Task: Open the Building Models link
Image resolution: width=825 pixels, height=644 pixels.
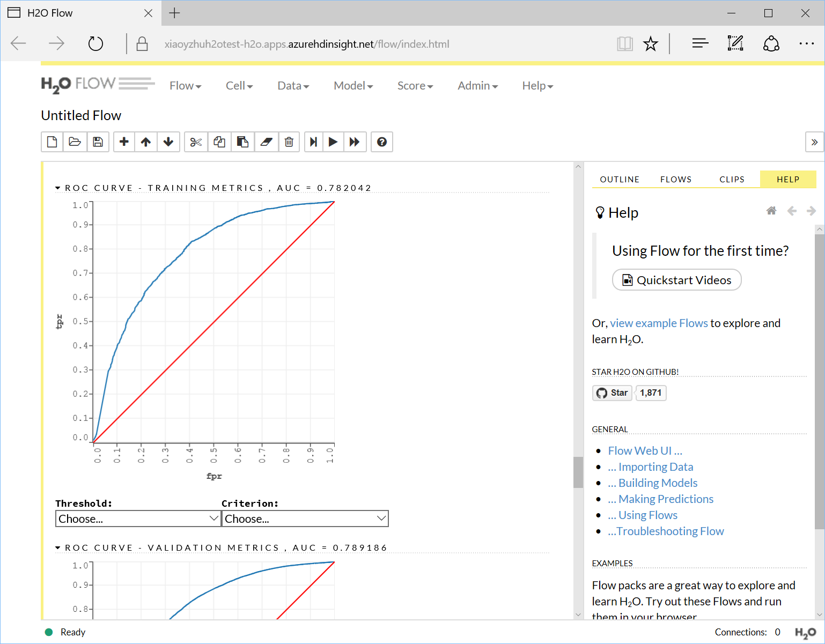Action: (x=652, y=483)
